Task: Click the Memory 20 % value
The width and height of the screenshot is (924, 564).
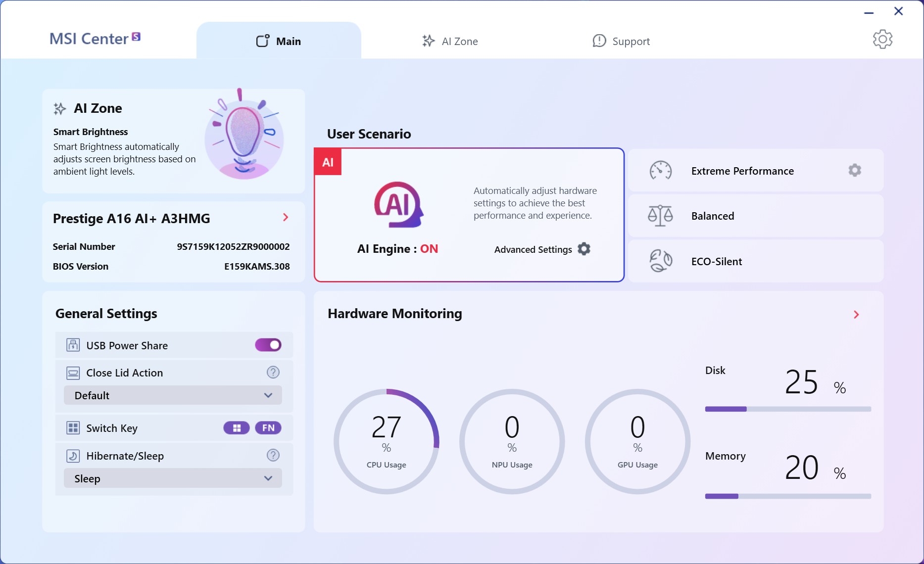Action: (x=816, y=468)
